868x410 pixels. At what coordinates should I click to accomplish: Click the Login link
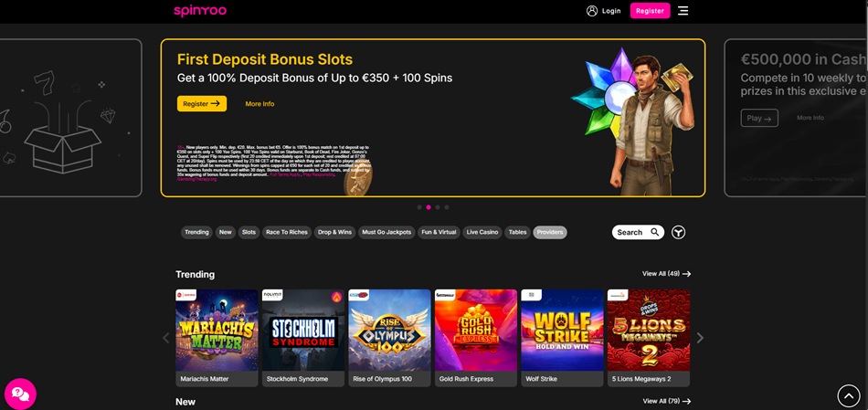611,11
